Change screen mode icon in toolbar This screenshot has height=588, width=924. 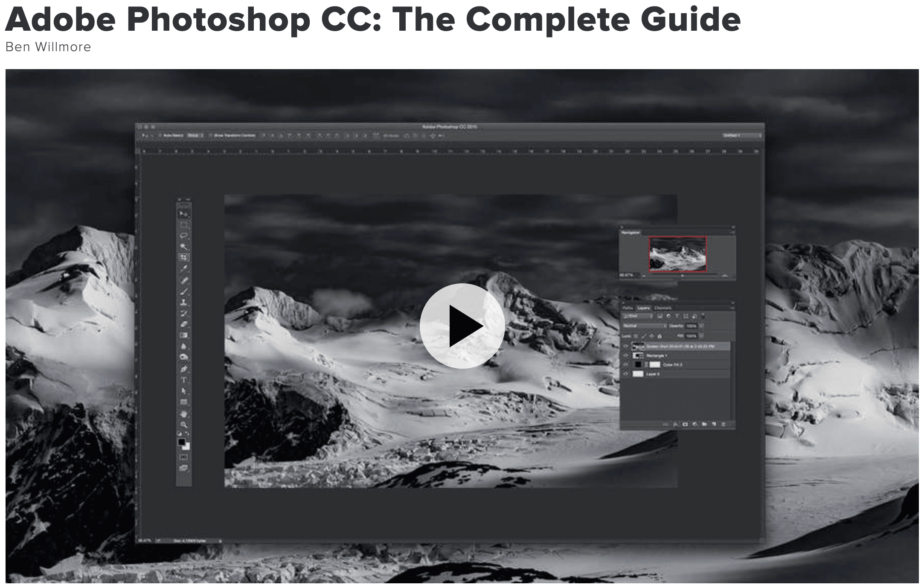[x=184, y=468]
